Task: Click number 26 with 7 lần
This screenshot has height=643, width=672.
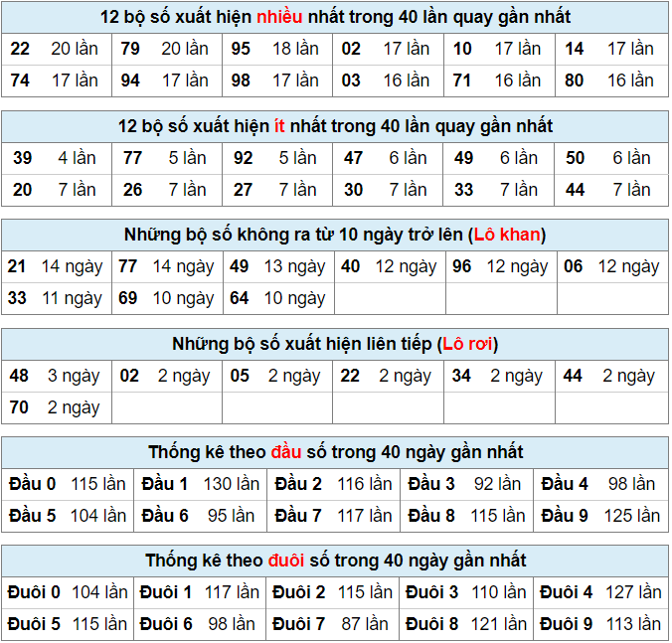Action: [167, 190]
